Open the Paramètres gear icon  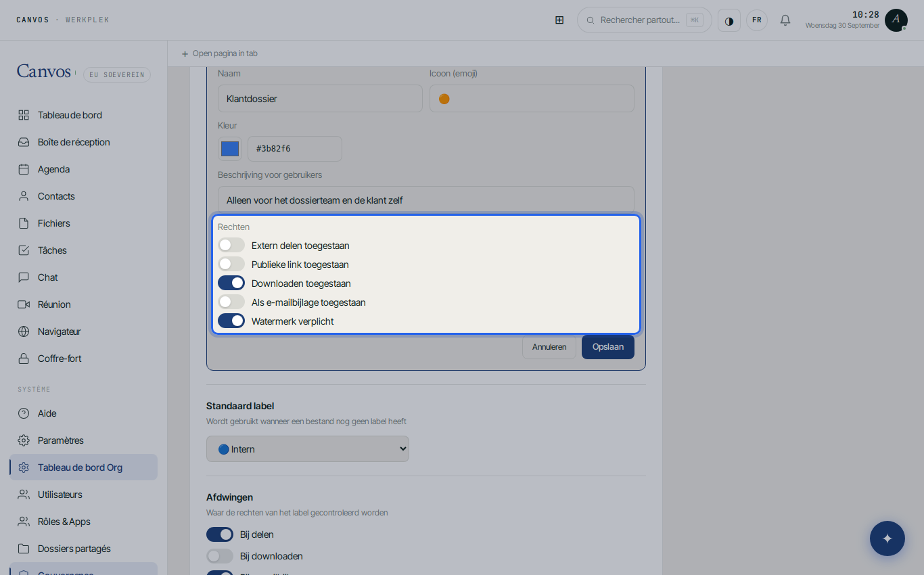(x=24, y=440)
